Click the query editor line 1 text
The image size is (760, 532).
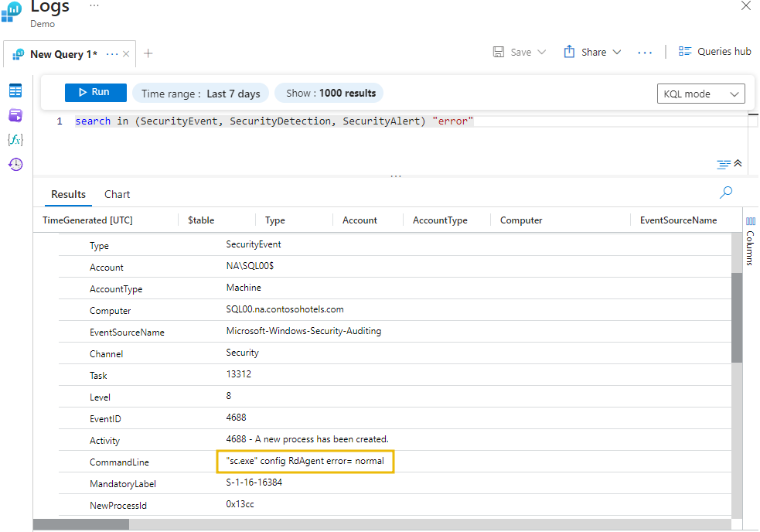274,121
